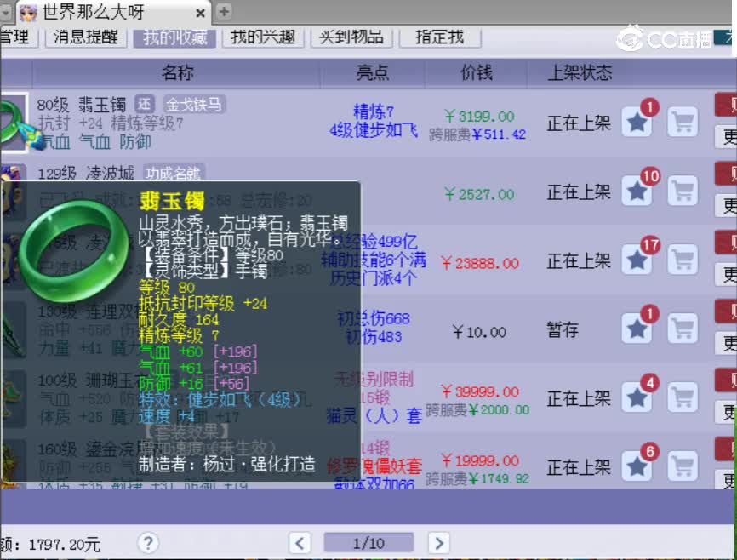
Task: Click 4级健步如飞 highlight text
Action: pyautogui.click(x=374, y=129)
